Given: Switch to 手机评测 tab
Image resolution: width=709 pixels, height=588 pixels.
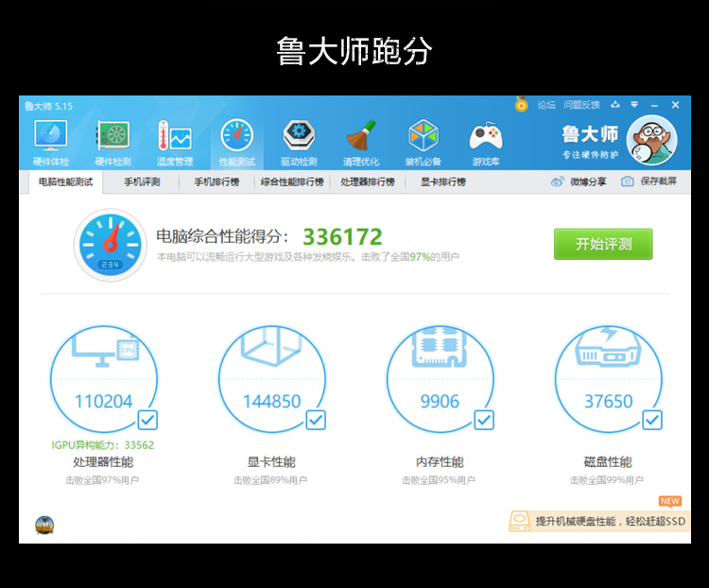Looking at the screenshot, I should [142, 182].
